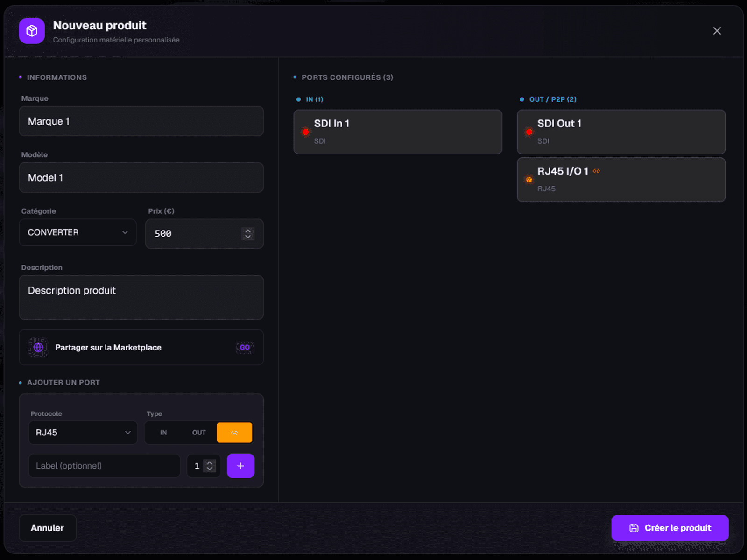Select the SDI Out 1 port card

[x=621, y=132]
